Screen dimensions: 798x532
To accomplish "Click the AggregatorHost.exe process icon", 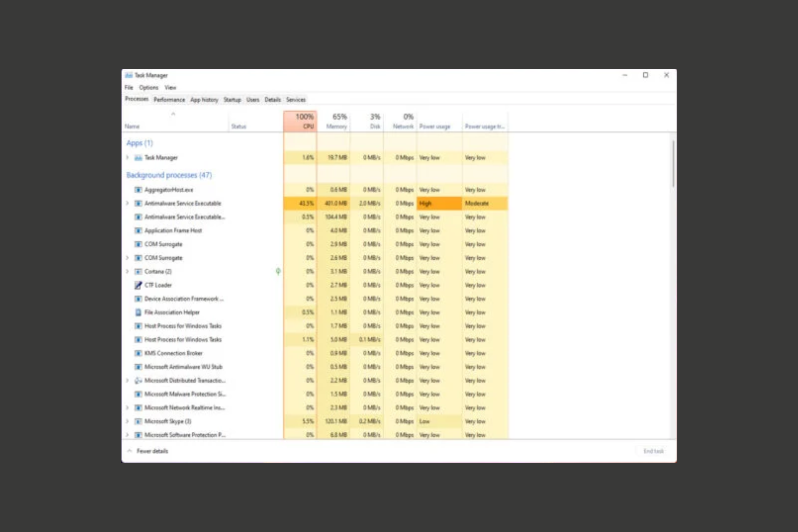I will tap(138, 190).
